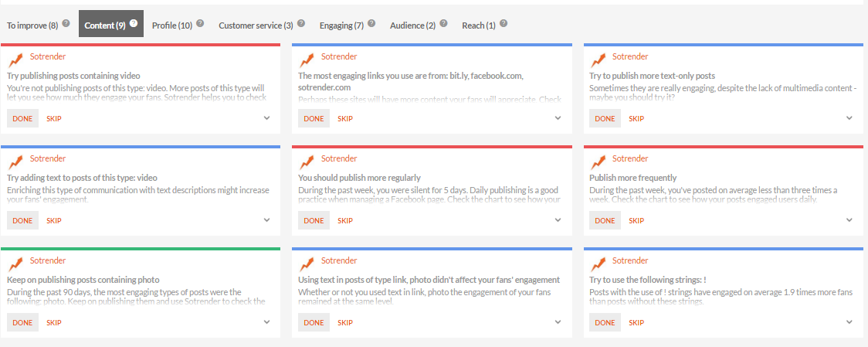Click help icon beside Audience (2) tab

443,24
